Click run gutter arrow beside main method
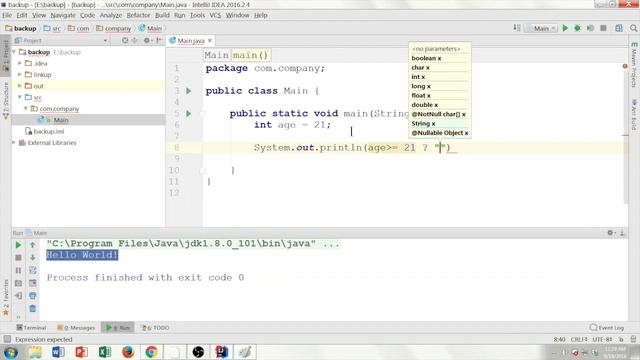Image resolution: width=640 pixels, height=360 pixels. pyautogui.click(x=189, y=113)
